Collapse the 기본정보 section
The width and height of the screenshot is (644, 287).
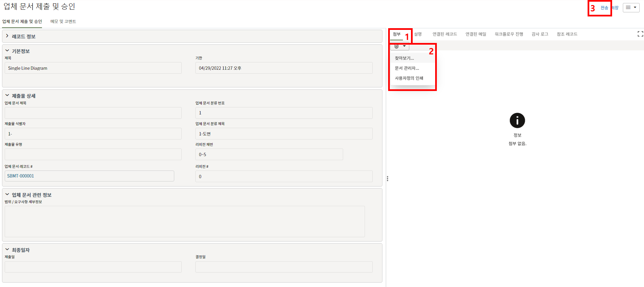(x=7, y=51)
